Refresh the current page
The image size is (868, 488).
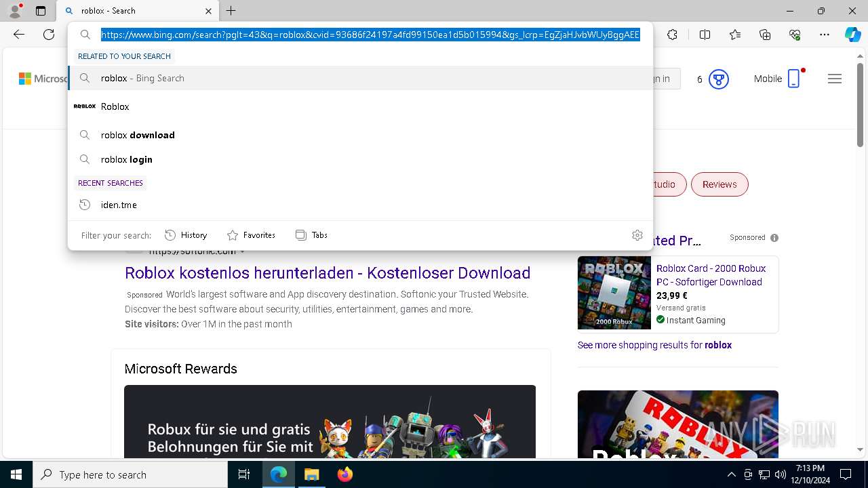pyautogui.click(x=49, y=35)
